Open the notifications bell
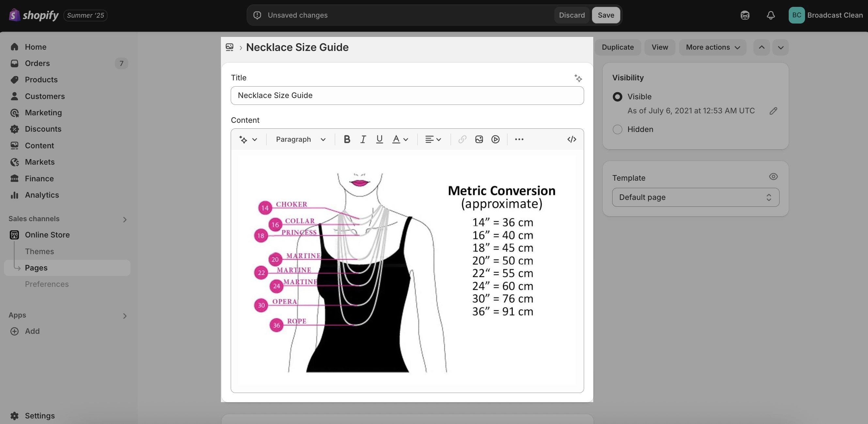868x424 pixels. pos(771,15)
